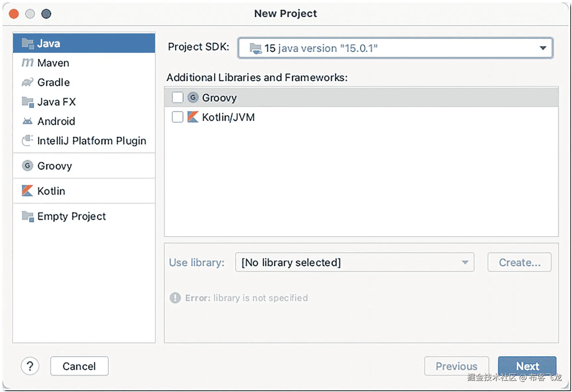The width and height of the screenshot is (572, 392).
Task: Click the Cancel button
Action: tap(79, 366)
